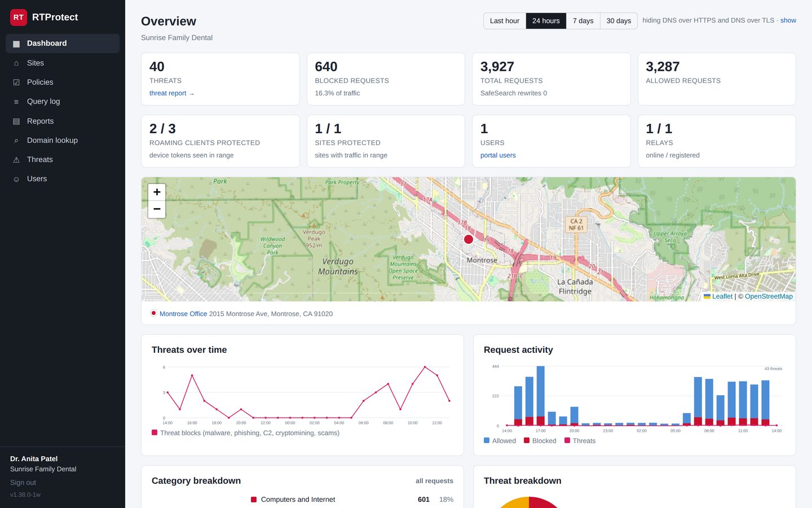The width and height of the screenshot is (812, 508).
Task: Click the Dashboard grid icon in sidebar
Action: click(16, 43)
